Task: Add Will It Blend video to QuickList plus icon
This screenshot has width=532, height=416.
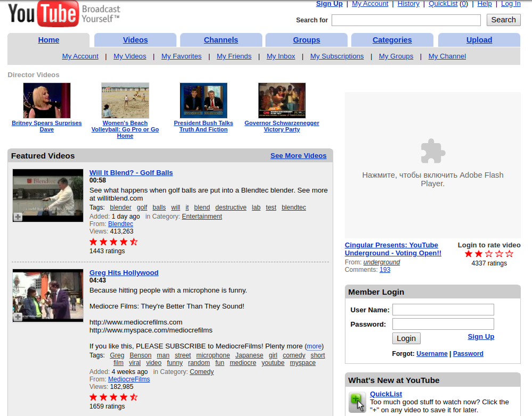Action: [x=18, y=217]
